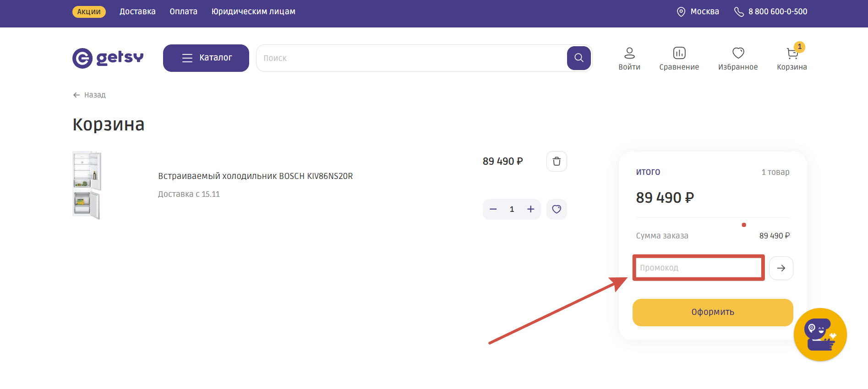The height and width of the screenshot is (389, 868).
Task: Change city from Москва
Action: (x=698, y=11)
